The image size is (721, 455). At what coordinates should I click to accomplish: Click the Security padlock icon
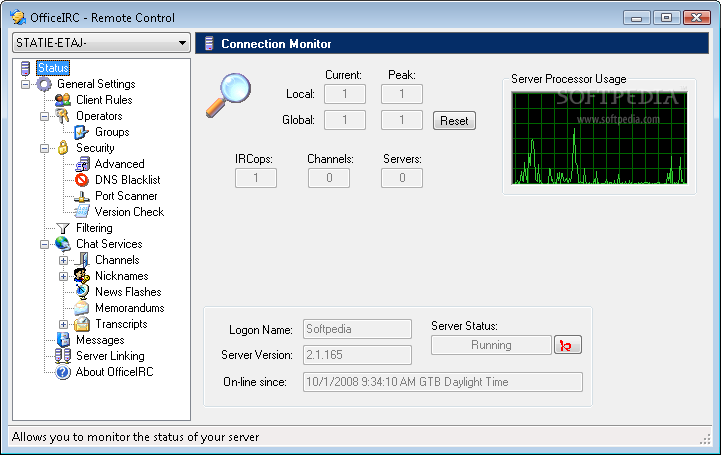click(x=63, y=148)
